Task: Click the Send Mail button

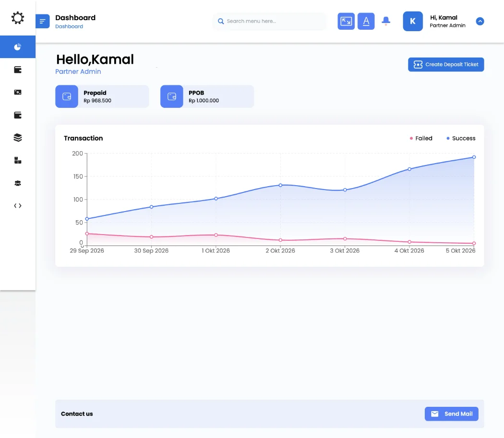Action: click(x=452, y=414)
